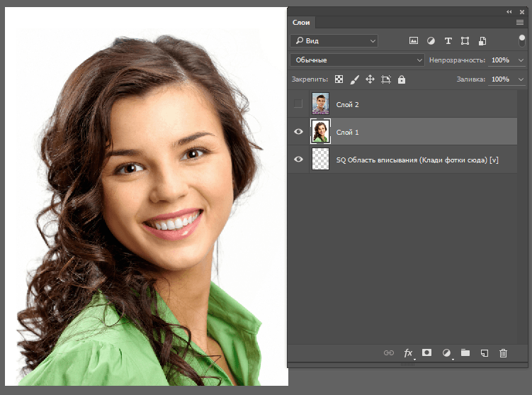
Task: Open the Обычные blend mode dropdown
Action: (x=357, y=60)
